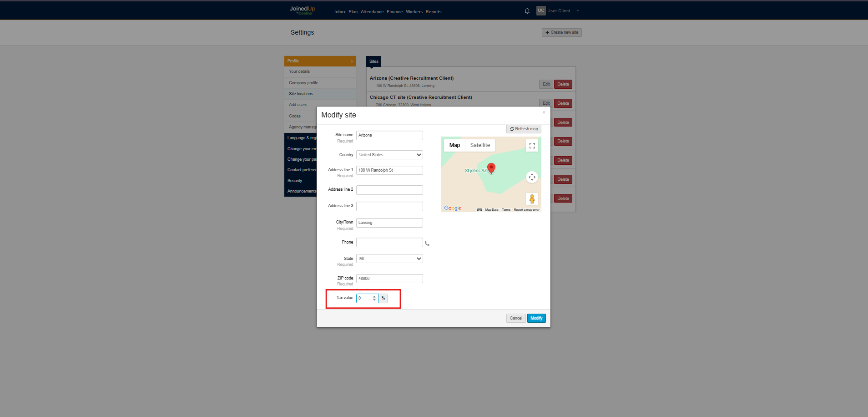
Task: Open the State dropdown showing MI
Action: pyautogui.click(x=389, y=258)
